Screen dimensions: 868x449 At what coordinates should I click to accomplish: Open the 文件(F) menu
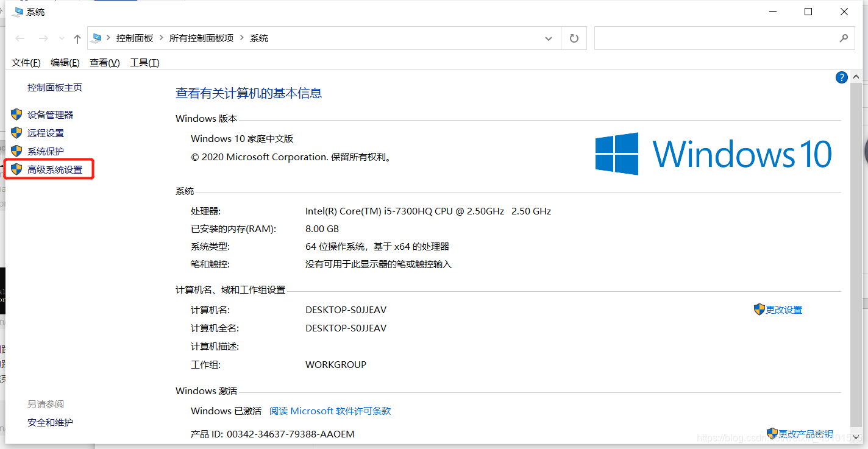click(26, 62)
